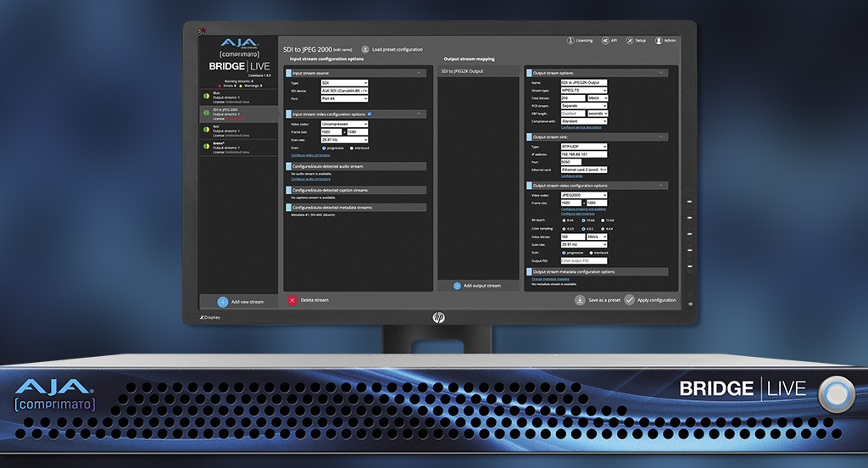Click the blue marker beside metadata streams header
Image resolution: width=868 pixels, height=468 pixels.
click(x=288, y=208)
